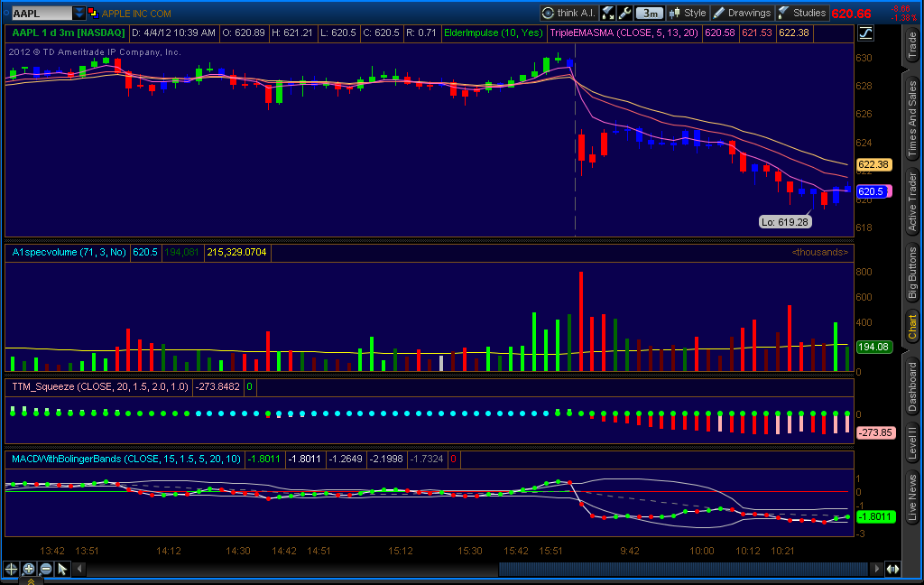Click the 620.5 blue price bubble
Screen dimensions: 924x585
point(871,191)
